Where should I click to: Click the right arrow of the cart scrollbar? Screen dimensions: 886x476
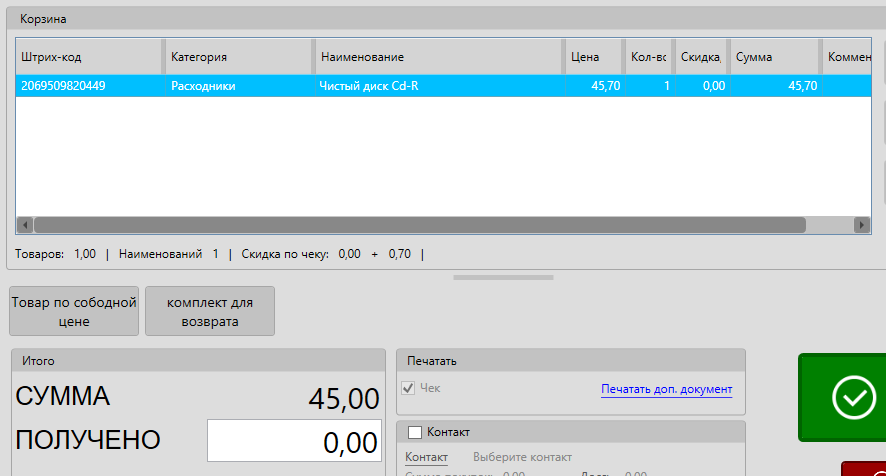pyautogui.click(x=862, y=225)
